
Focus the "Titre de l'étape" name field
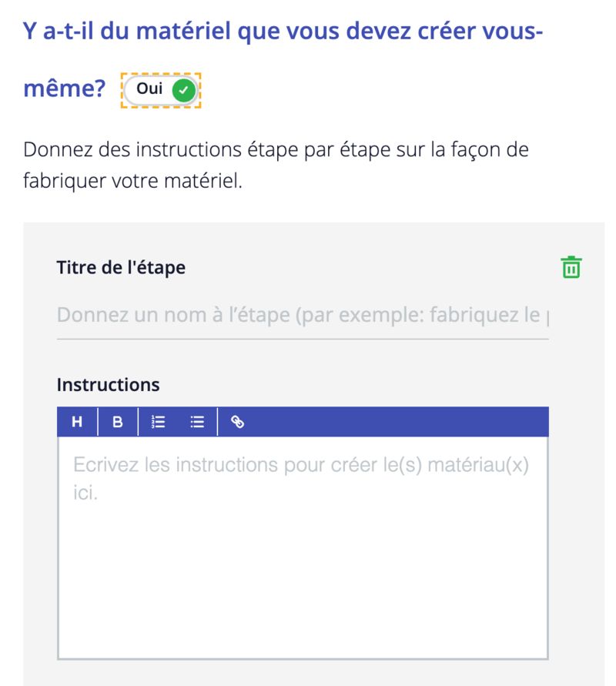tap(302, 316)
